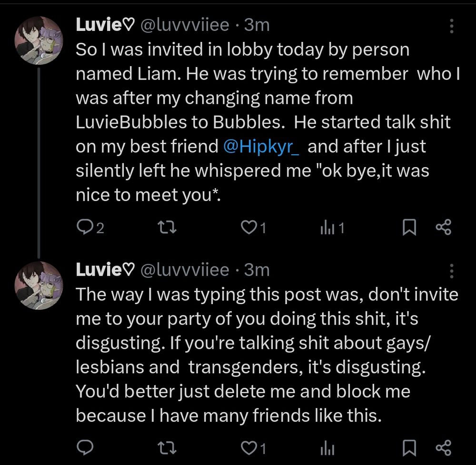476x465 pixels.
Task: Open Luvie's profile avatar on first tweet
Action: pyautogui.click(x=40, y=42)
